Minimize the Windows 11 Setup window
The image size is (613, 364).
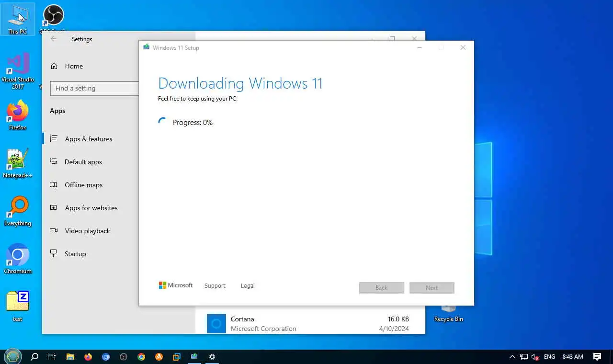[x=420, y=47]
